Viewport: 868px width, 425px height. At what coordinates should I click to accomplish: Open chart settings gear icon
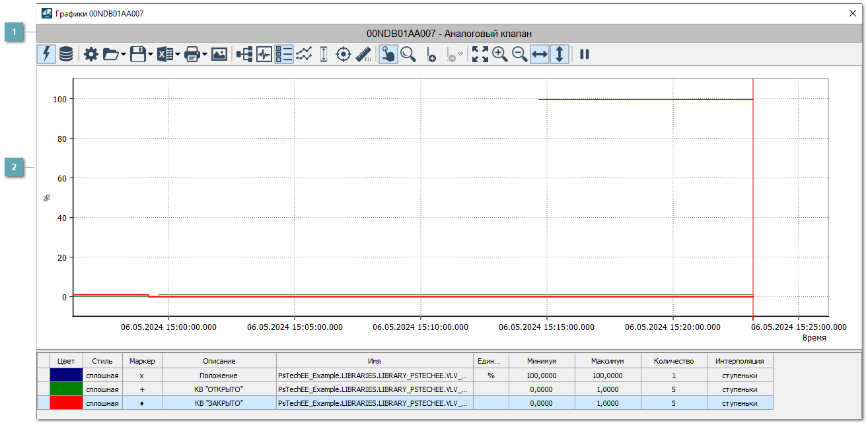pos(91,55)
